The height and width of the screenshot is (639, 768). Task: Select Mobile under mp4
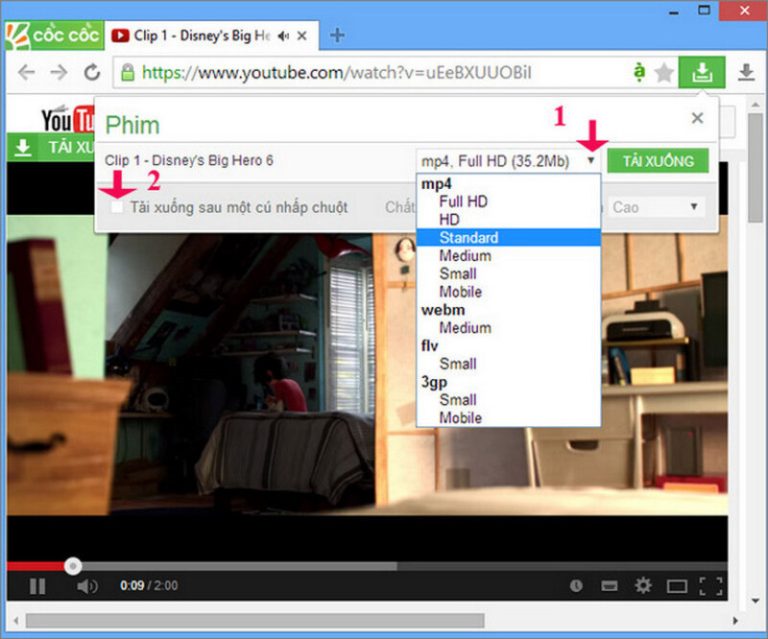(x=460, y=292)
